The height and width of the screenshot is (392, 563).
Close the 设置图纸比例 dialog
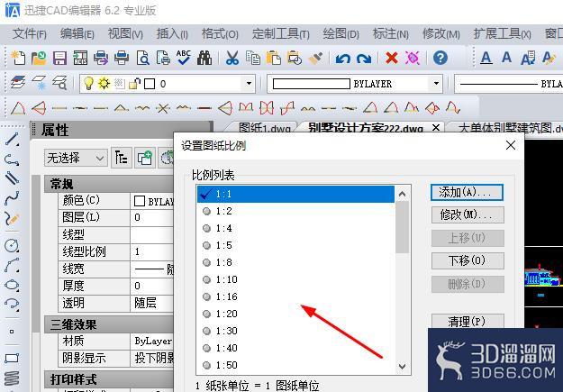[510, 145]
